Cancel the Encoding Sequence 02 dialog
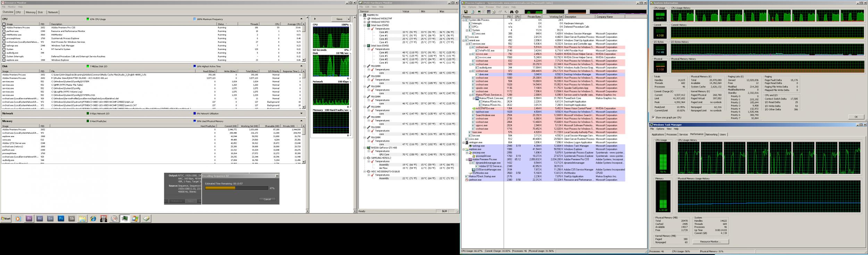 click(267, 199)
